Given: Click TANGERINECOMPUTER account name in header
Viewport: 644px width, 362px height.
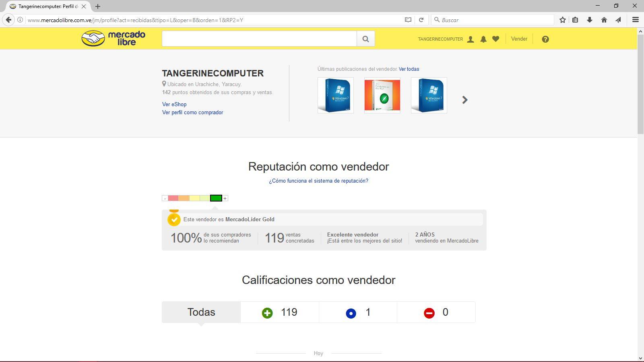Looking at the screenshot, I should click(x=440, y=39).
